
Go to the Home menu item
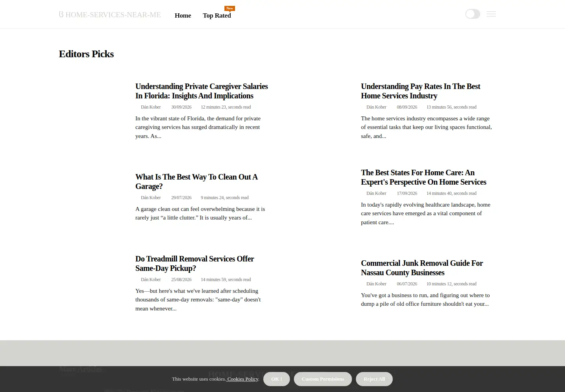point(183,15)
